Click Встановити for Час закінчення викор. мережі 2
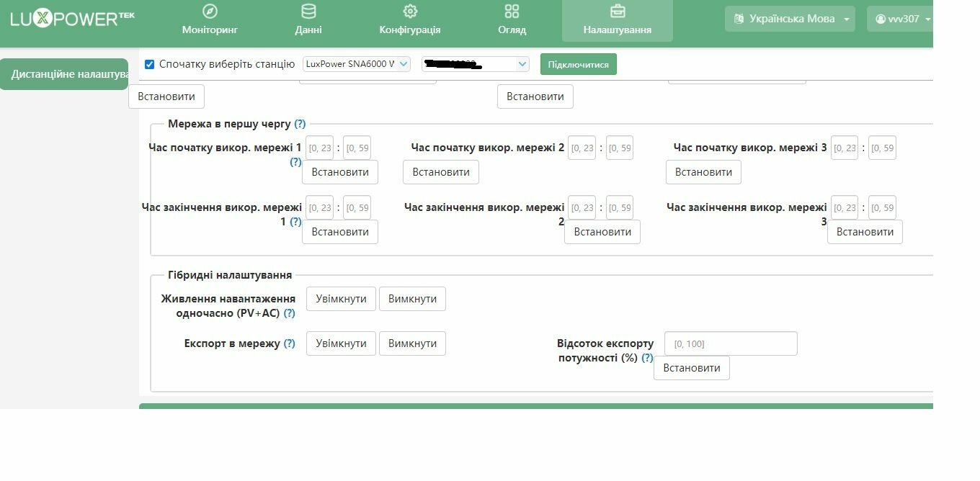Image resolution: width=980 pixels, height=481 pixels. pyautogui.click(x=602, y=232)
